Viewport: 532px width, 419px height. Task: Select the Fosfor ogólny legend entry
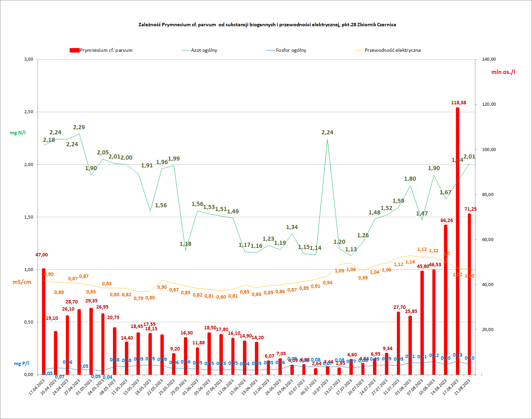[x=291, y=50]
